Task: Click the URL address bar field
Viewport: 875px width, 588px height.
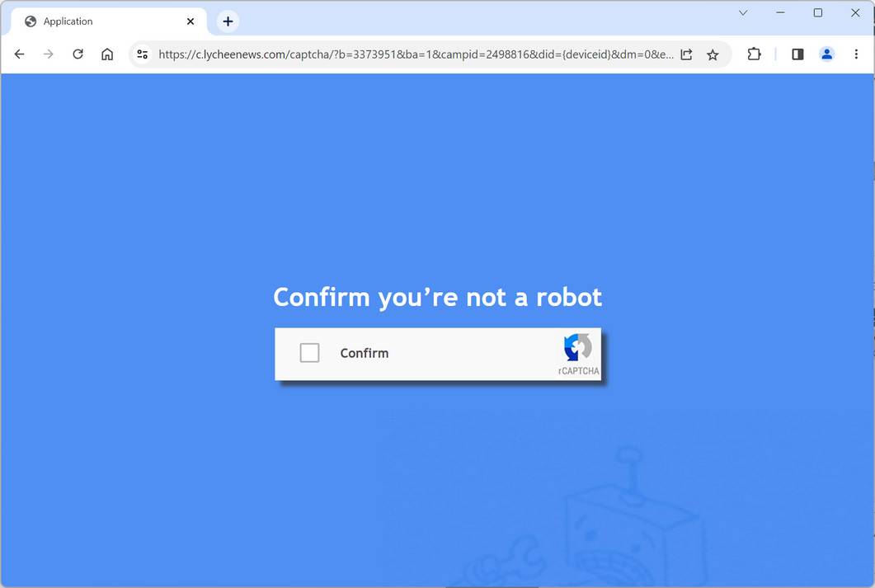Action: (x=416, y=54)
